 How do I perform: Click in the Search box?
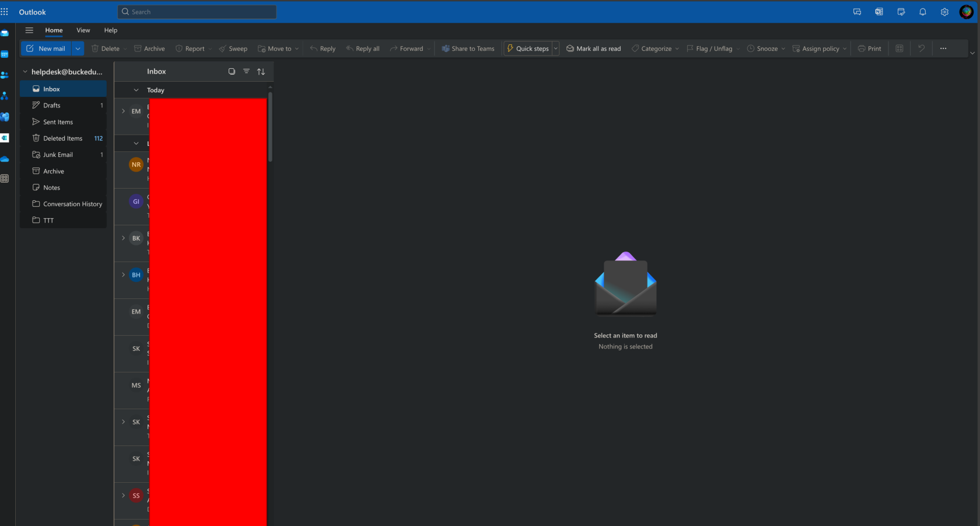[197, 12]
